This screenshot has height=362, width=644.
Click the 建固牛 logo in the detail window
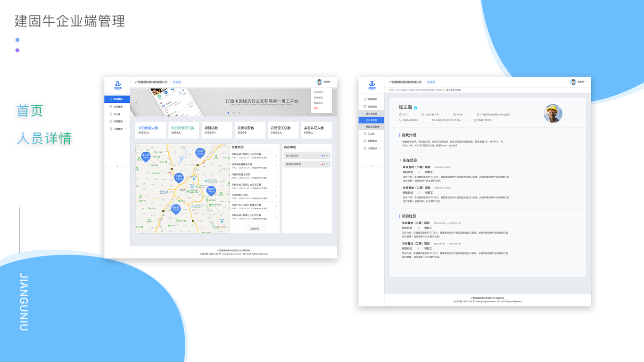[x=372, y=85]
